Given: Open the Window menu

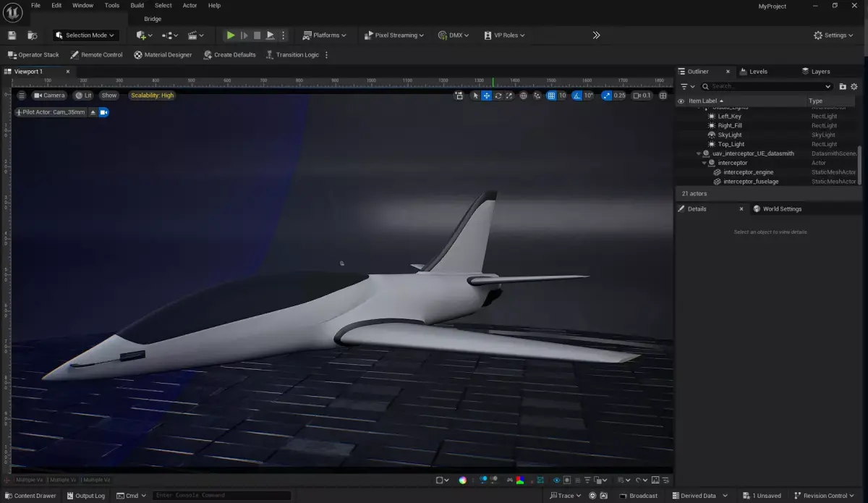Looking at the screenshot, I should pyautogui.click(x=83, y=5).
